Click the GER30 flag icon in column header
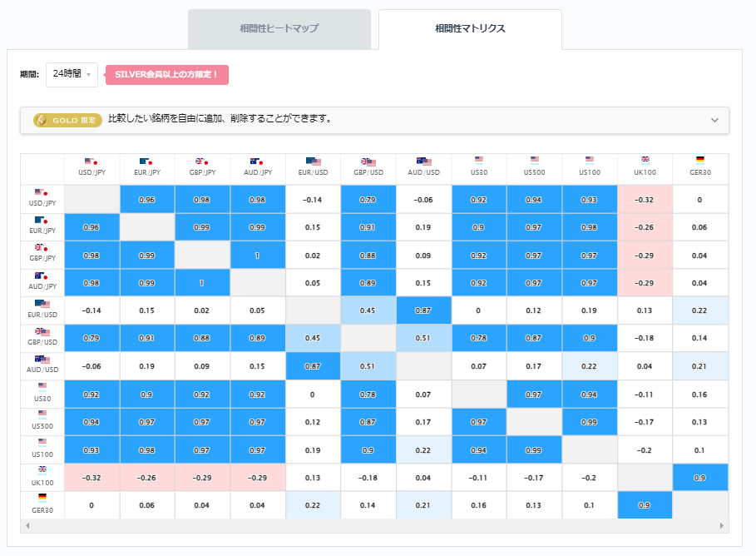756x556 pixels. [700, 161]
